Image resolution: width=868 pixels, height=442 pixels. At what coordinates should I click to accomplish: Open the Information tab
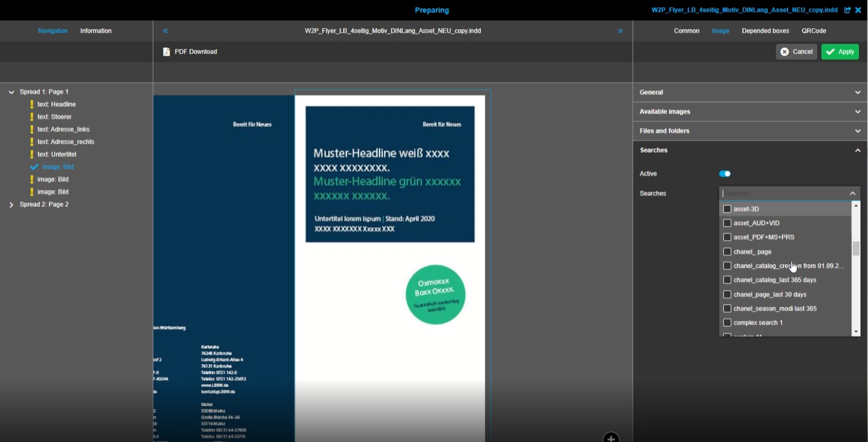96,31
